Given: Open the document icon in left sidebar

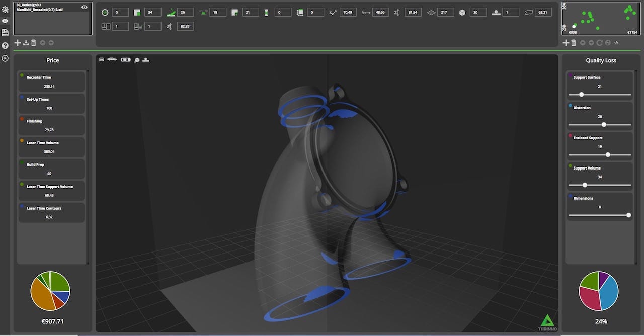Looking at the screenshot, I should 5,33.
